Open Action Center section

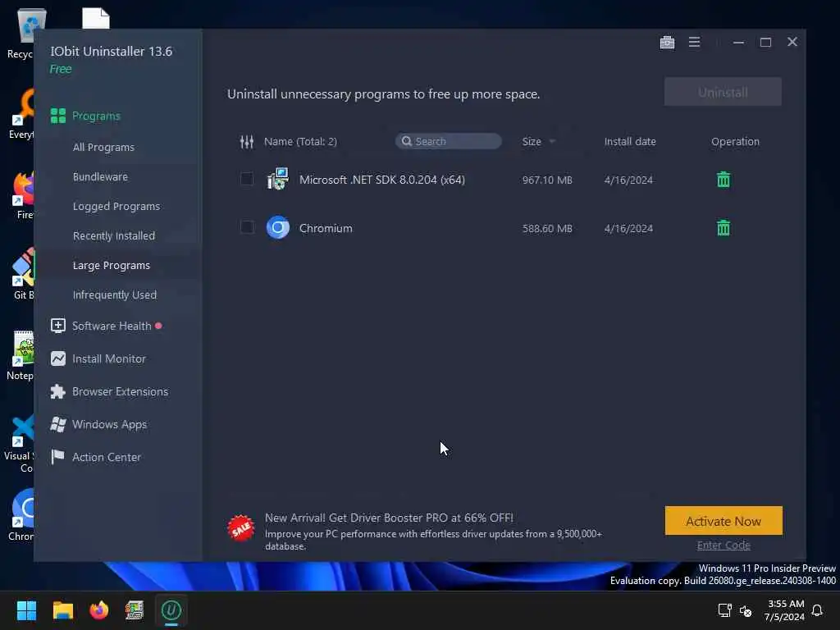coord(106,457)
